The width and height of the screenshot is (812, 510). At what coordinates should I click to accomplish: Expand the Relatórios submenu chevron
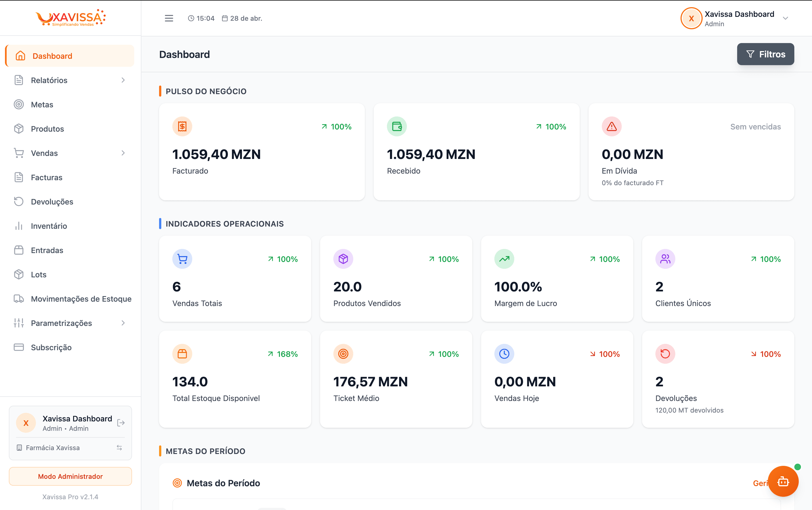coord(123,80)
